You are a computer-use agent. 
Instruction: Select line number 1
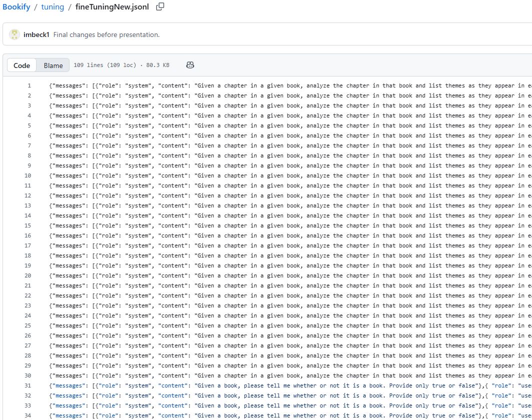[29, 85]
